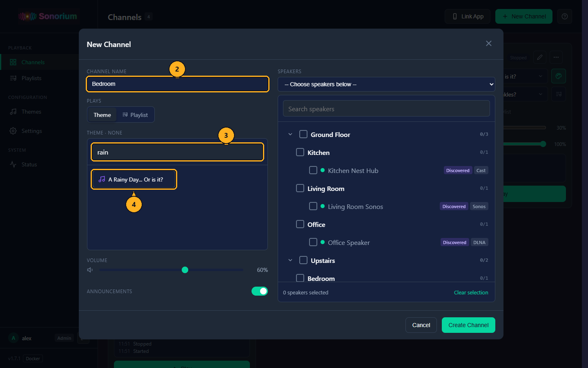Image resolution: width=588 pixels, height=368 pixels.
Task: Open Themes in the sidebar
Action: (x=40, y=112)
